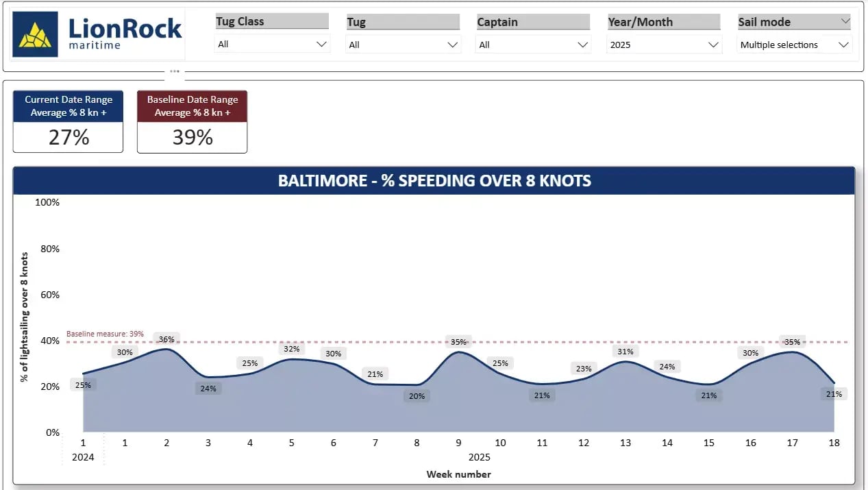
Task: Click the Sail mode header chevron
Action: pos(844,22)
